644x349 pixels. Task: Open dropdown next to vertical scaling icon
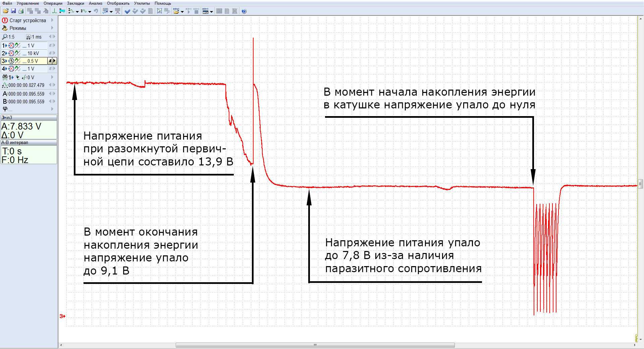pos(77,12)
